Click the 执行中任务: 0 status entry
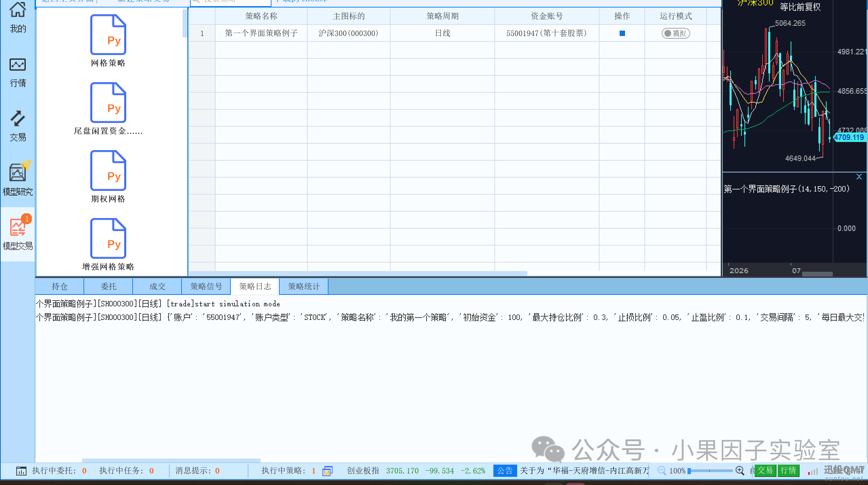The height and width of the screenshot is (485, 868). (127, 471)
